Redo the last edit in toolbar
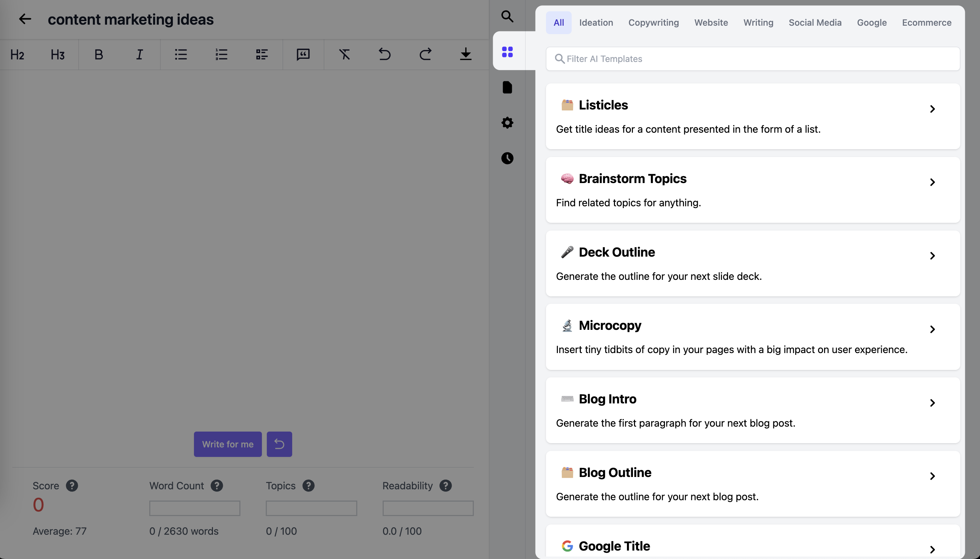This screenshot has width=980, height=559. click(x=425, y=54)
